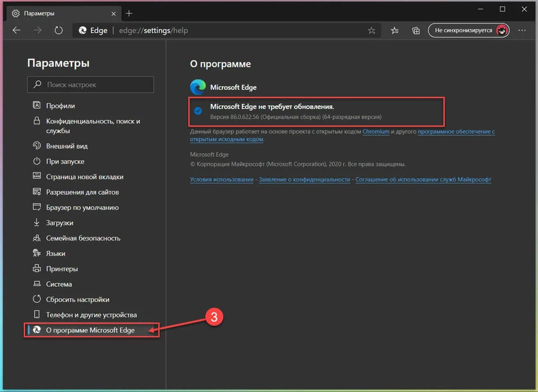Reload the page with refresh icon
Screen dimensions: 538x392
coord(58,30)
